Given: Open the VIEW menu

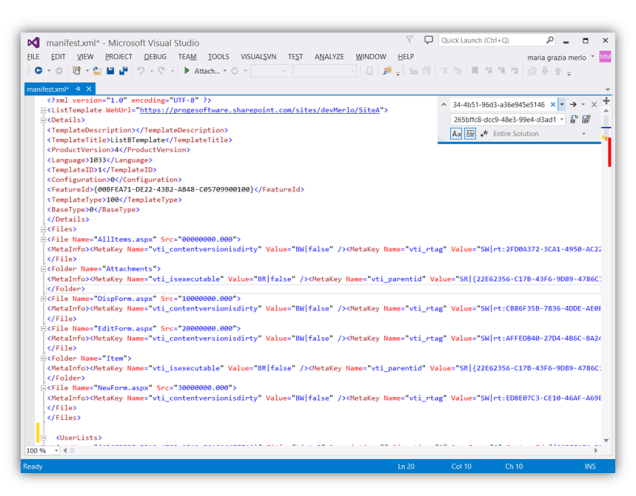Looking at the screenshot, I should coord(85,57).
